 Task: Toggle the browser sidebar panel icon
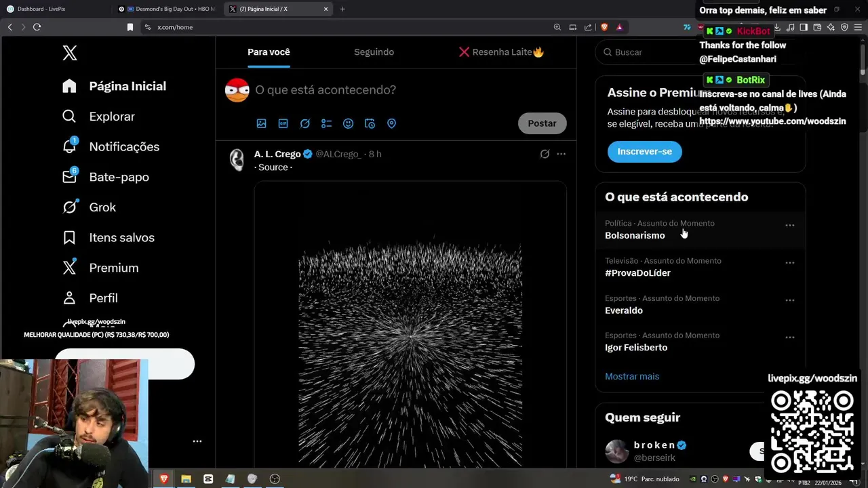coord(804,27)
